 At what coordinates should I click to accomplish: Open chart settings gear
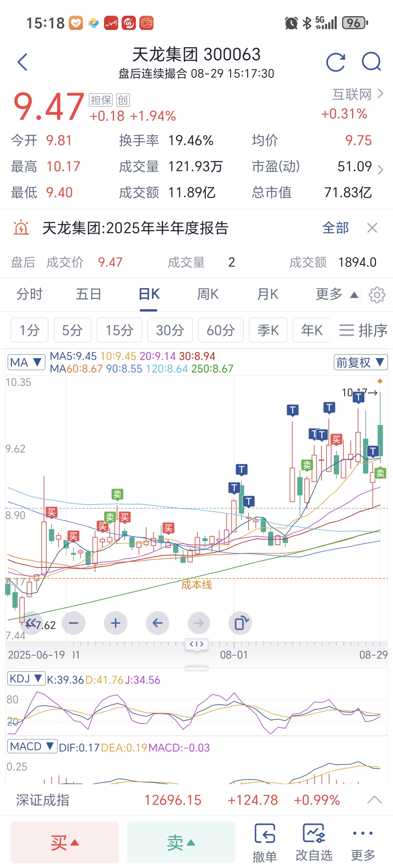[x=377, y=295]
